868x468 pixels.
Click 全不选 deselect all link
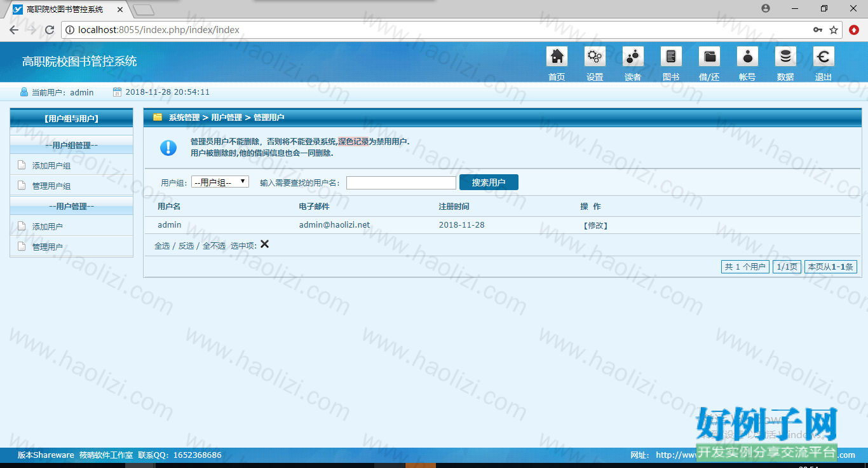pos(214,245)
